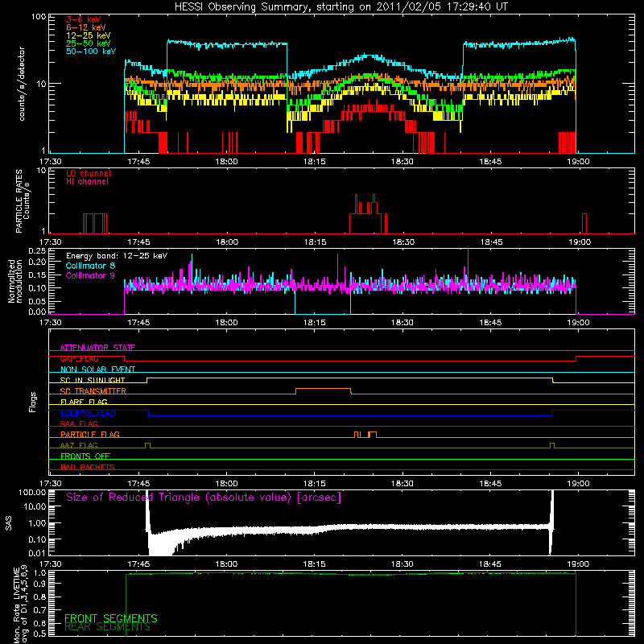Select the REAR SEGMENTS legend label
The width and height of the screenshot is (644, 644).
(108, 627)
